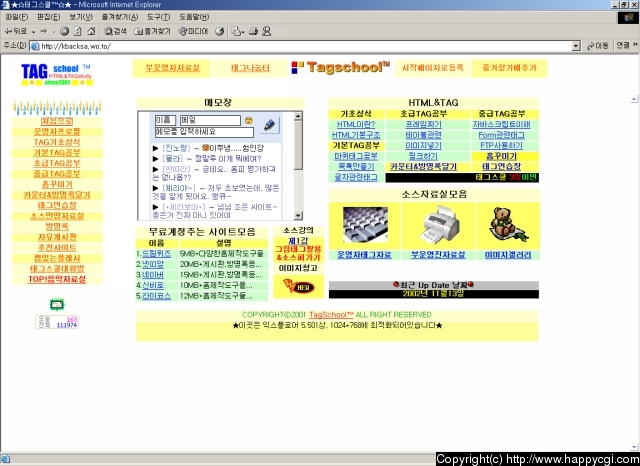Click the emoticon icon beside mail field
This screenshot has height=466, width=640.
point(248,120)
